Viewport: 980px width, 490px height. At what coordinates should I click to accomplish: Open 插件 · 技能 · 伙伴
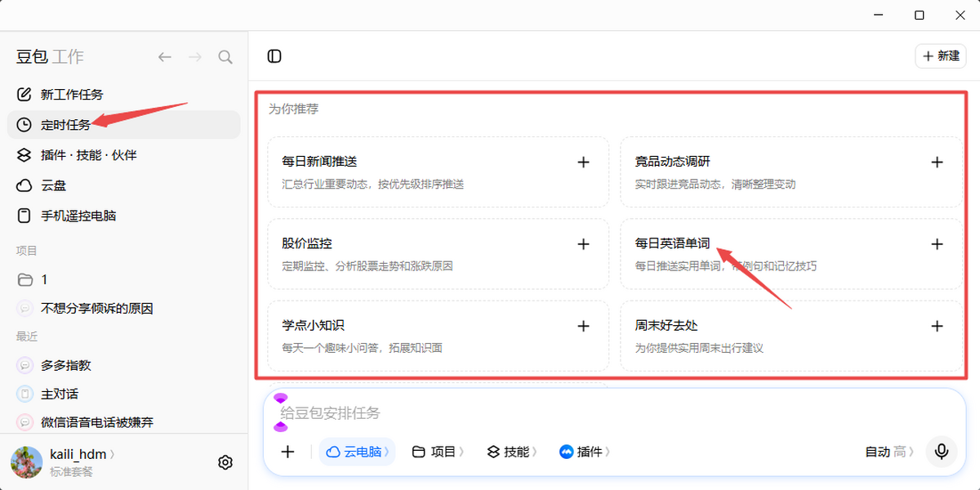(124, 155)
